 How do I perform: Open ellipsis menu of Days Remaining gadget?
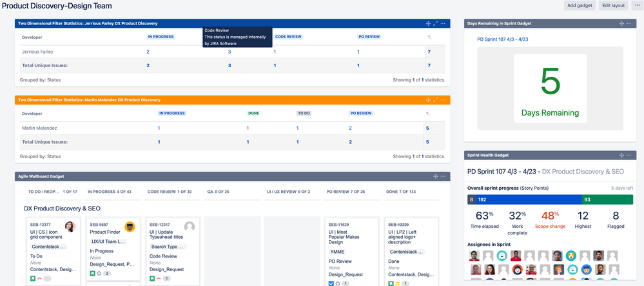tap(629, 23)
